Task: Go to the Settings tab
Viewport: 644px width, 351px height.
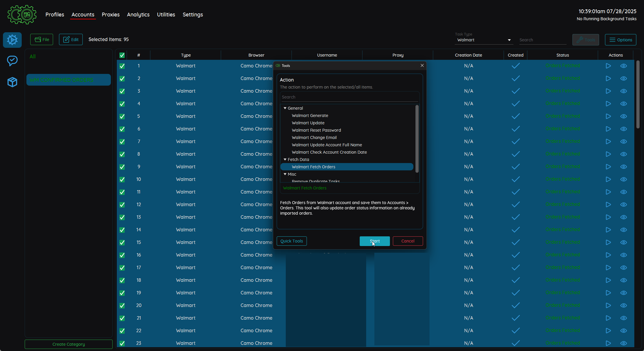Action: pyautogui.click(x=193, y=15)
